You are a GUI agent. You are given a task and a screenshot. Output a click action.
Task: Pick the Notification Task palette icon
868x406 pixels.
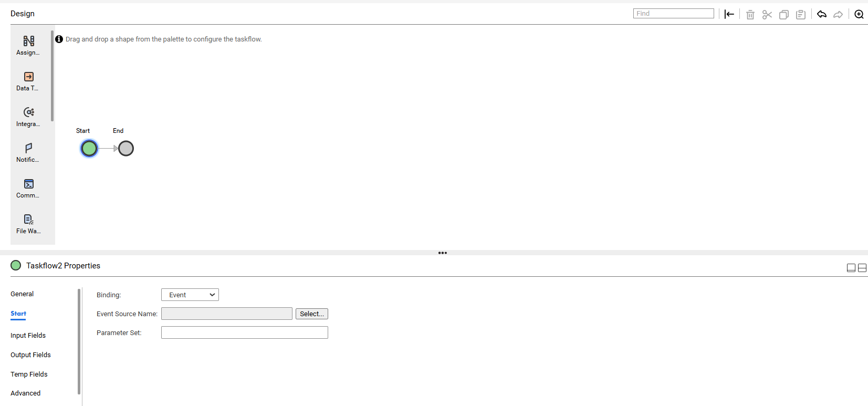click(28, 152)
